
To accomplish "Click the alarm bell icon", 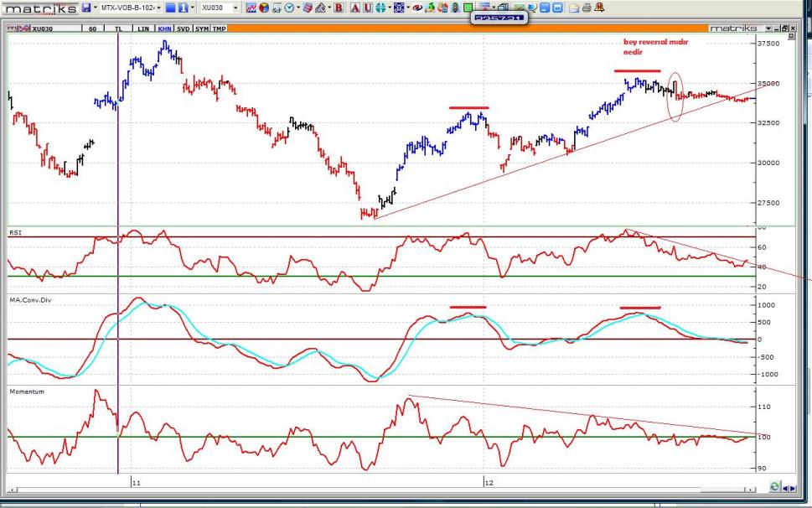I will (599, 8).
